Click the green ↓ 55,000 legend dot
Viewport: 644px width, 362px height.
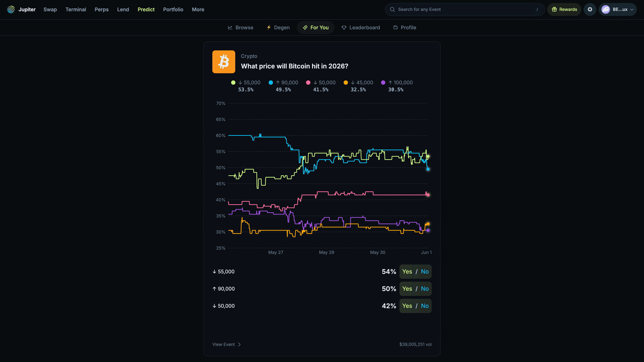click(x=233, y=83)
